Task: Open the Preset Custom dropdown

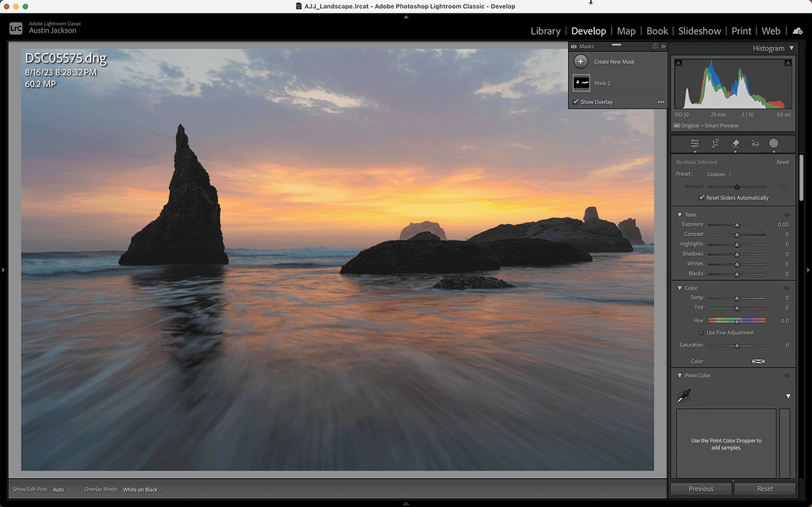Action: [x=719, y=175]
